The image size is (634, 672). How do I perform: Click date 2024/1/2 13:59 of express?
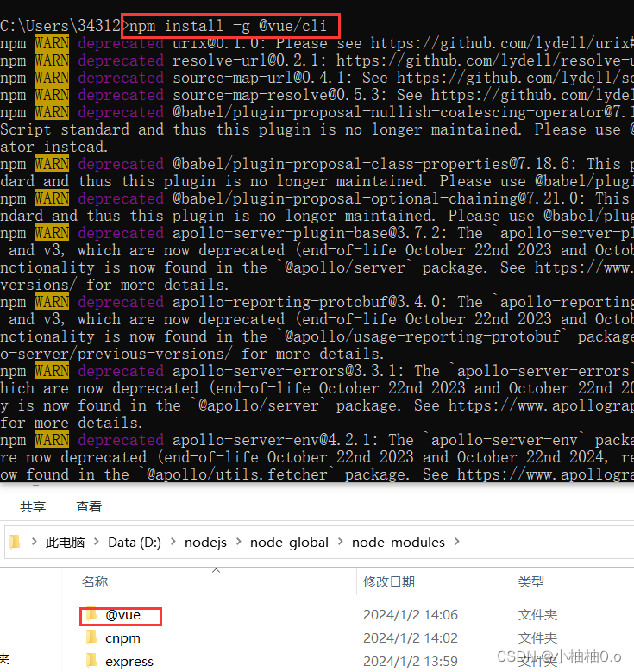click(x=411, y=662)
